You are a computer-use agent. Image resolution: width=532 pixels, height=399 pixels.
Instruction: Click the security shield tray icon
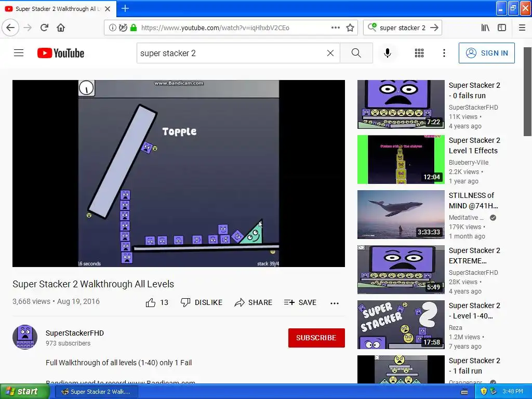(x=484, y=391)
